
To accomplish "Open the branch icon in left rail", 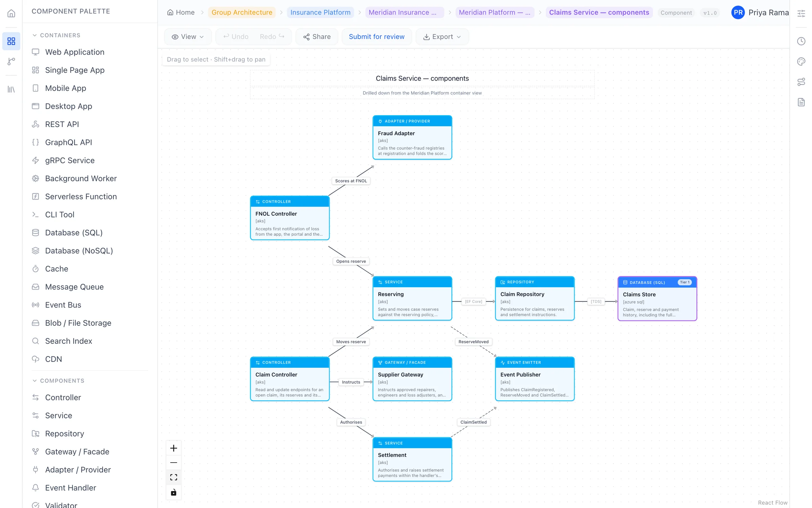I will point(11,61).
